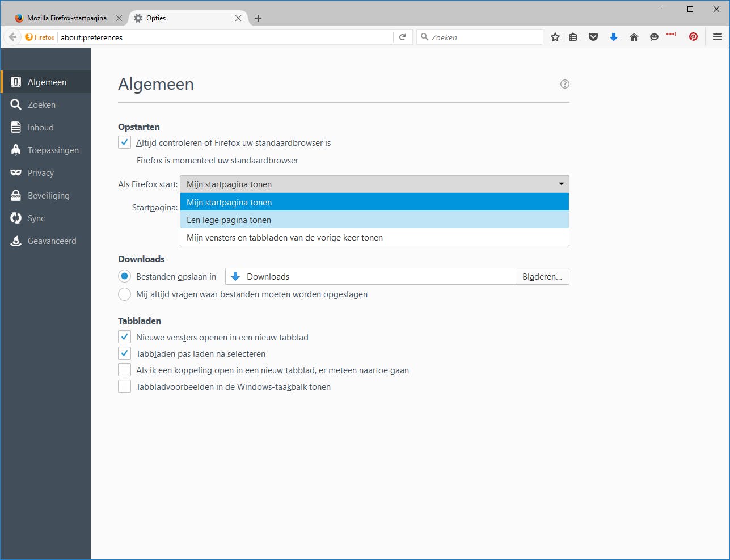
Task: Select 'Mij altijd vragen waar bestanden' radio
Action: pyautogui.click(x=125, y=294)
